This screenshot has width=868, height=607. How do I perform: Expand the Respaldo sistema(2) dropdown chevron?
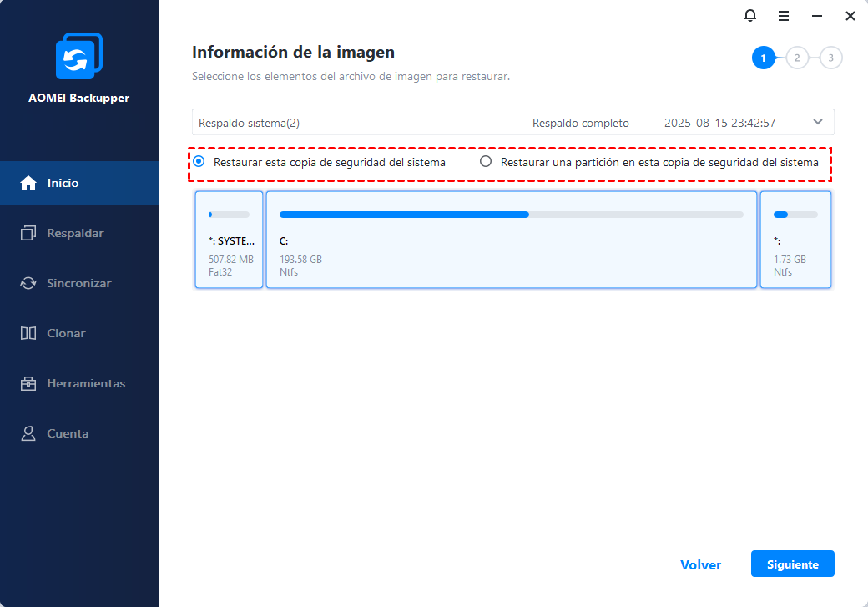[817, 122]
